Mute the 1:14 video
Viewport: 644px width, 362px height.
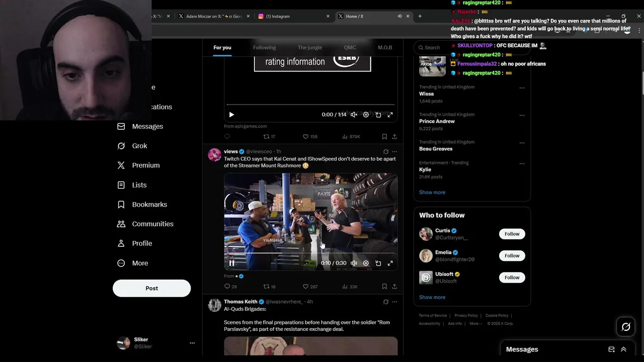[x=354, y=115]
